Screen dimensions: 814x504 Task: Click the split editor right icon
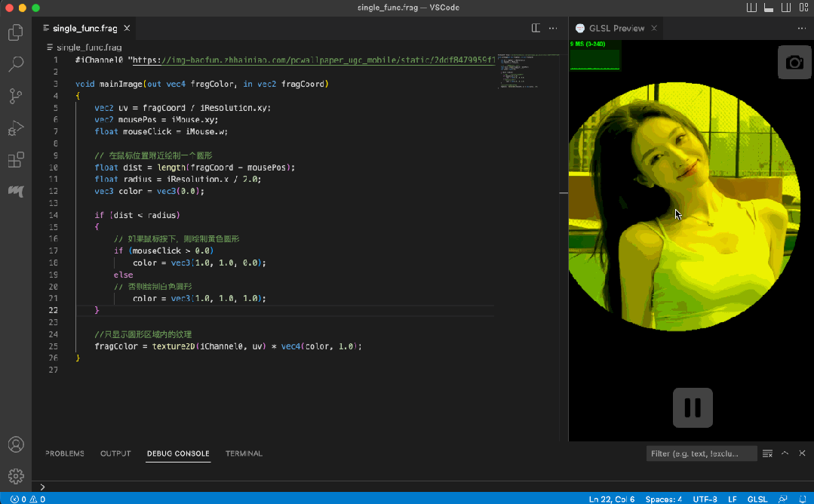536,28
